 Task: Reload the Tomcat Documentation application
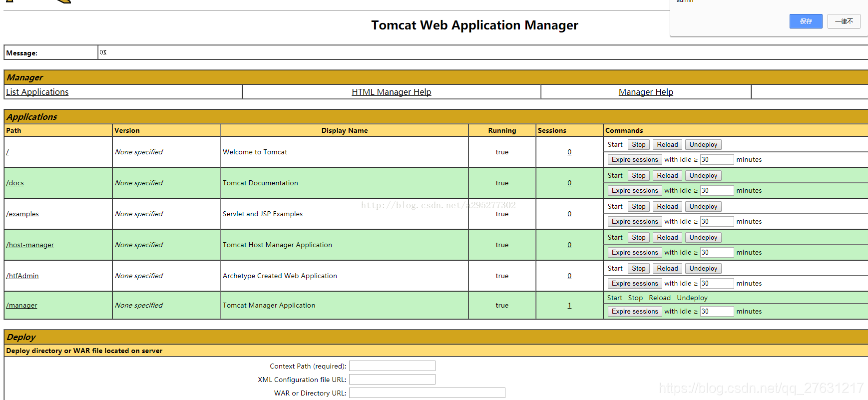[667, 176]
